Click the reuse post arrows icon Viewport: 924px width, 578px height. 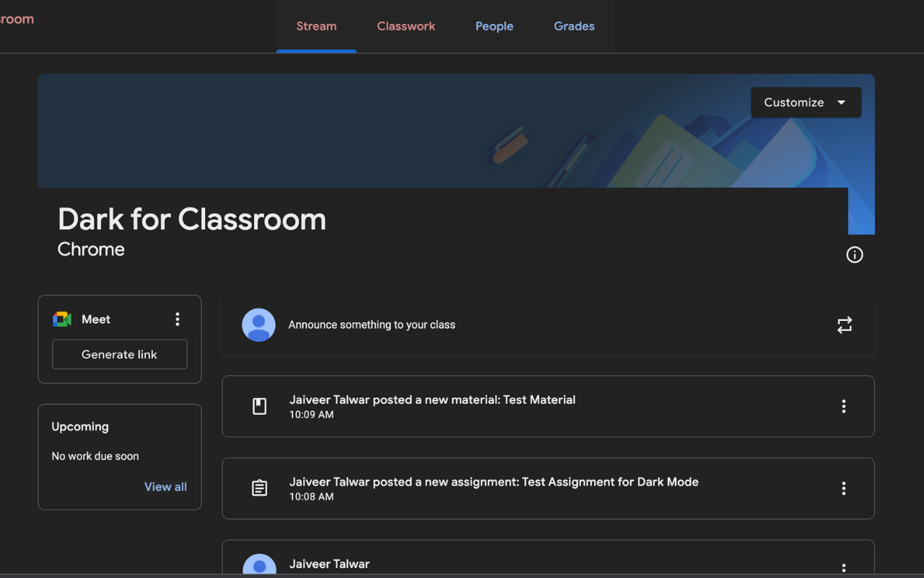pos(845,325)
